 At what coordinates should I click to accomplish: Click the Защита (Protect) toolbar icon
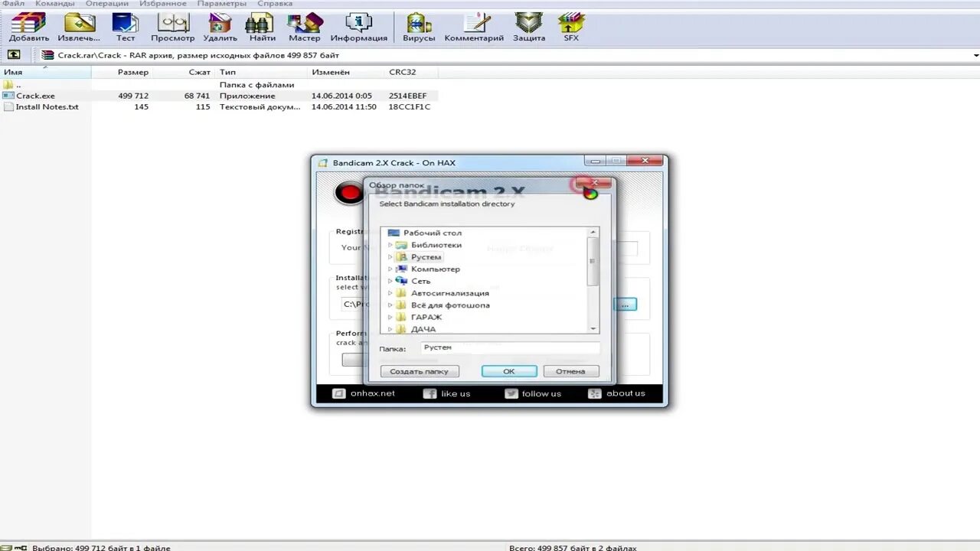tap(529, 28)
